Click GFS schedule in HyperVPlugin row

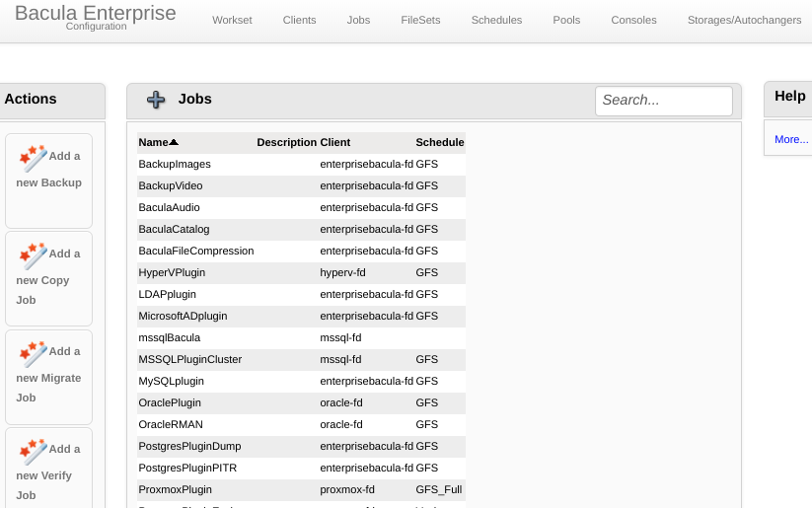click(426, 273)
